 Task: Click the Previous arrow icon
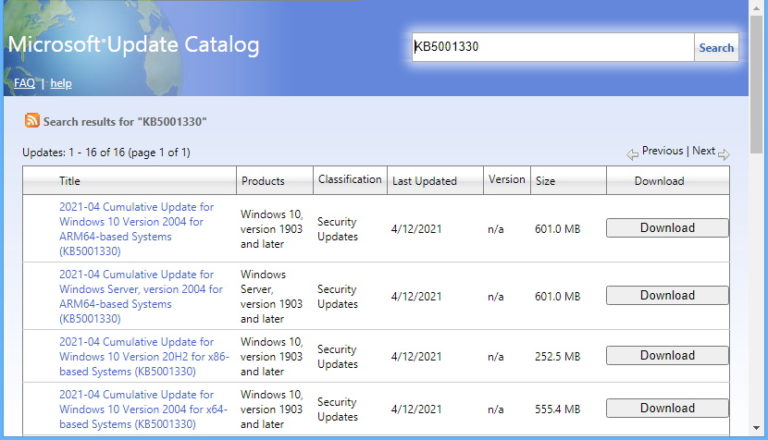click(x=632, y=154)
